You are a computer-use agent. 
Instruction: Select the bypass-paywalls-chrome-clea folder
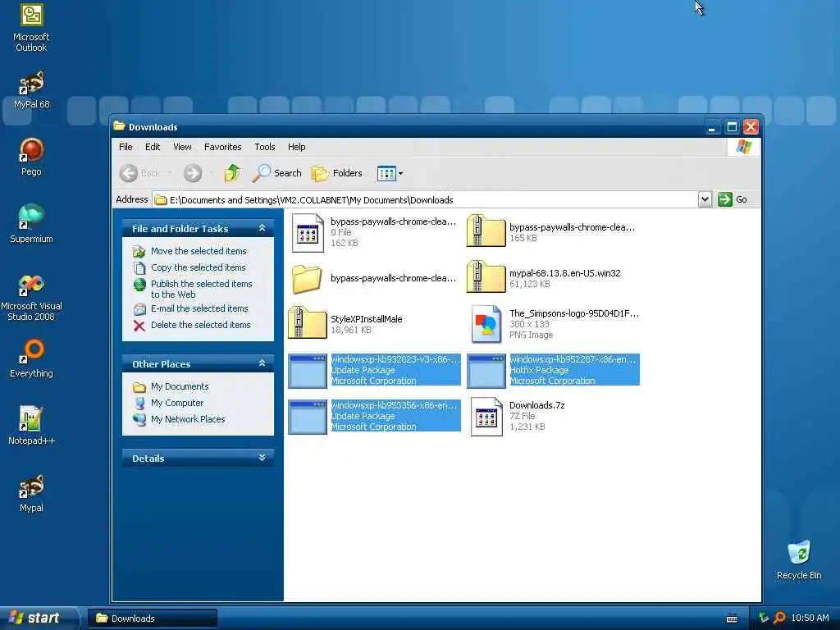coord(373,278)
